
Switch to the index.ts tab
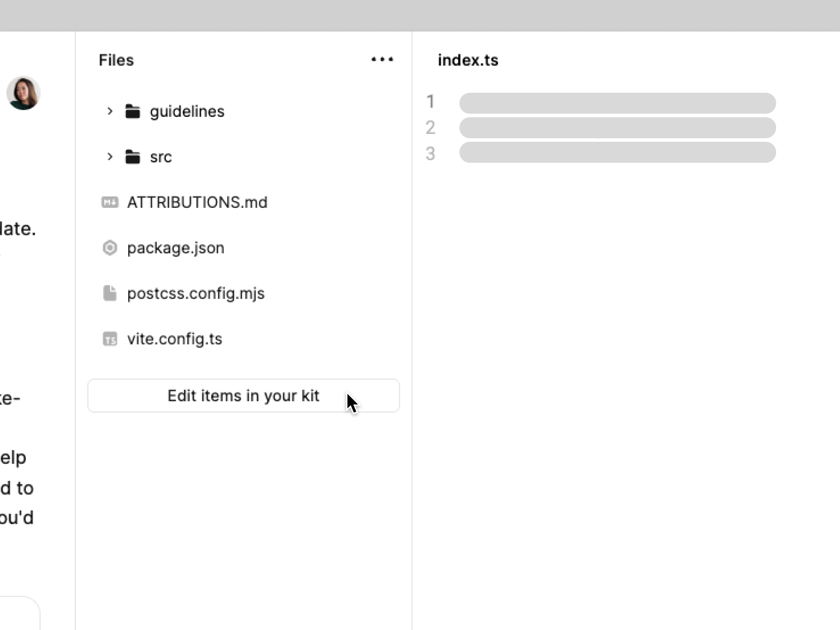tap(467, 60)
